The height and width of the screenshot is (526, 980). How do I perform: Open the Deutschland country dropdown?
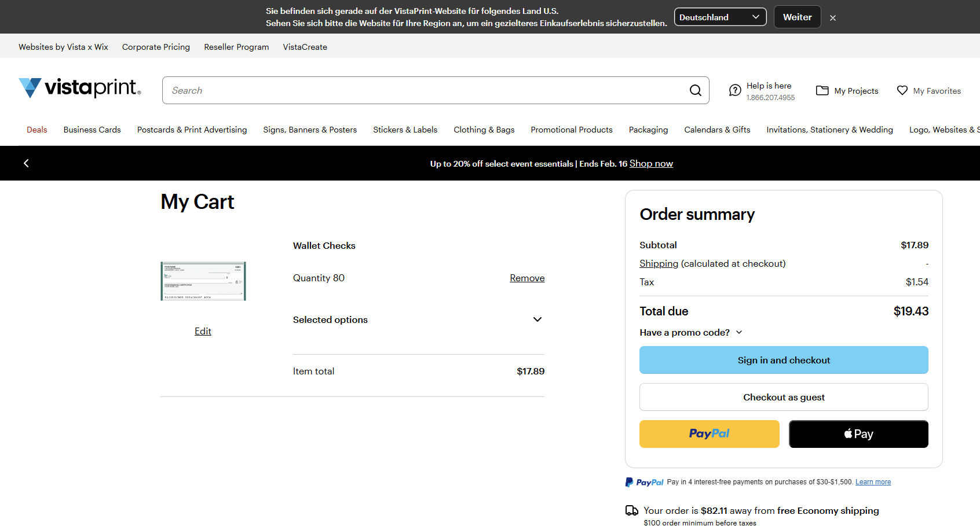pos(720,17)
